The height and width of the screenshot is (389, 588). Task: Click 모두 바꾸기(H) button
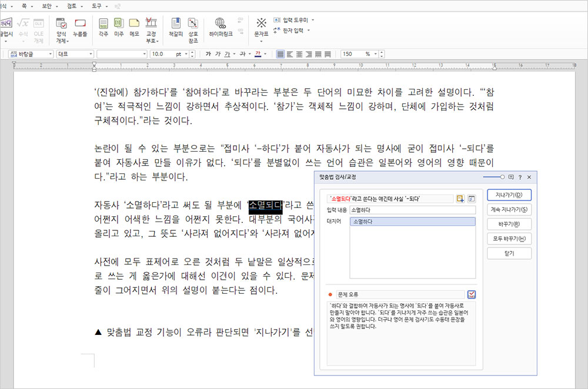[x=509, y=239]
